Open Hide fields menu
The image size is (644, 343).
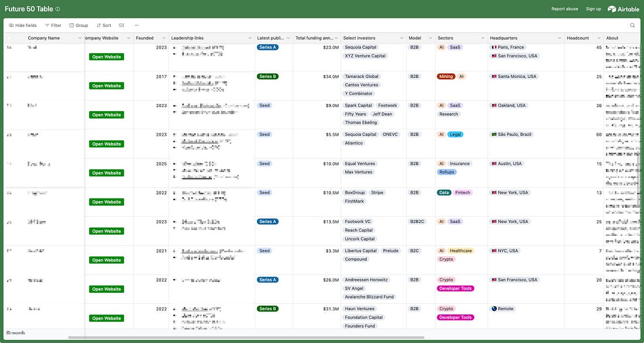(23, 26)
